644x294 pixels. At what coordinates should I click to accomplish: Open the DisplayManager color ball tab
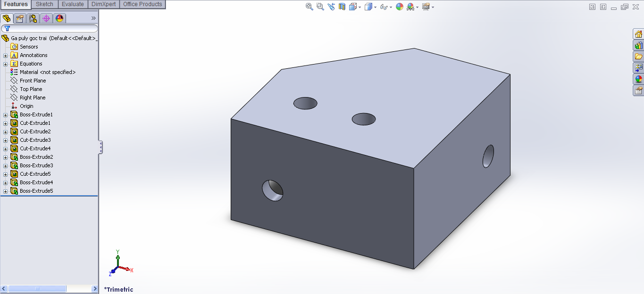click(59, 18)
